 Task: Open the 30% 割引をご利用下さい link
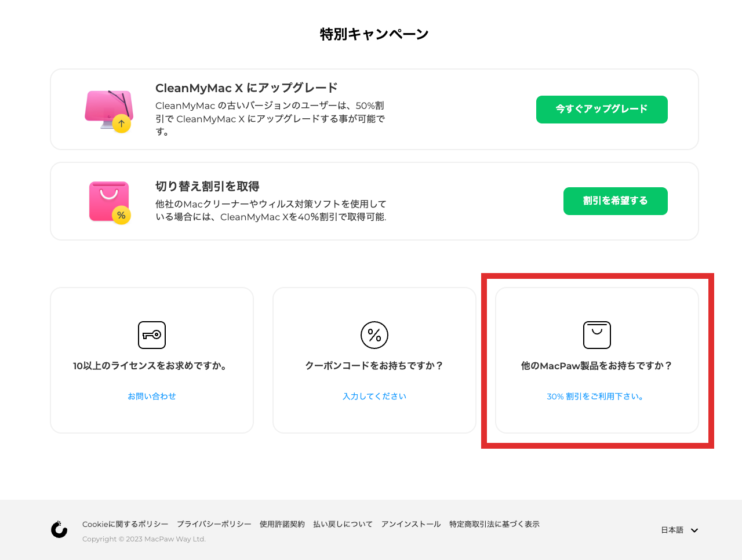tap(597, 397)
